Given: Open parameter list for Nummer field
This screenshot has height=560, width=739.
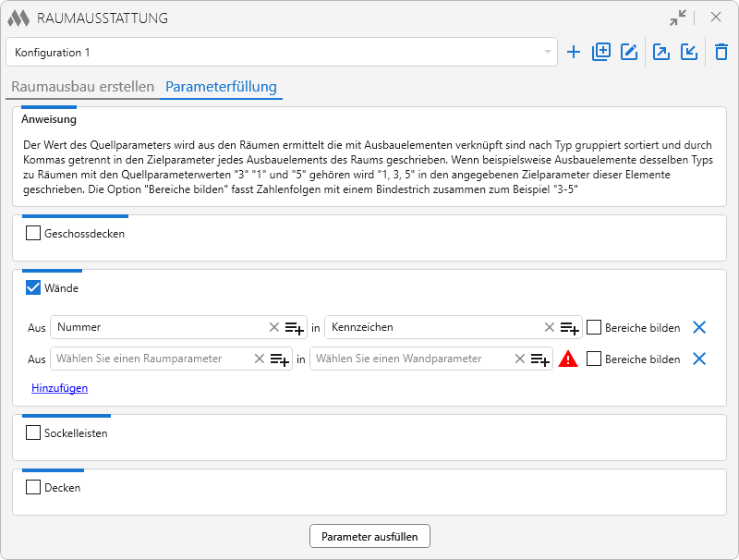Looking at the screenshot, I should (x=295, y=327).
